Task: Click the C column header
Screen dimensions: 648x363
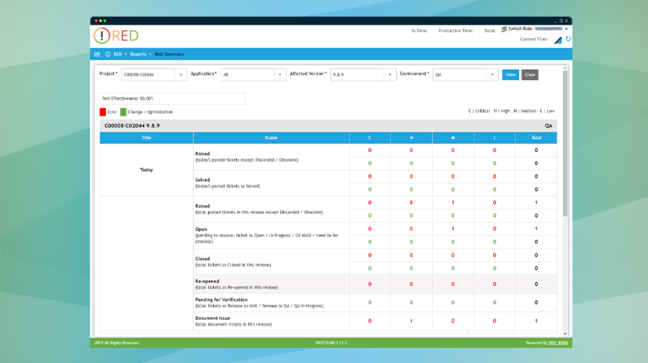Action: coord(370,138)
